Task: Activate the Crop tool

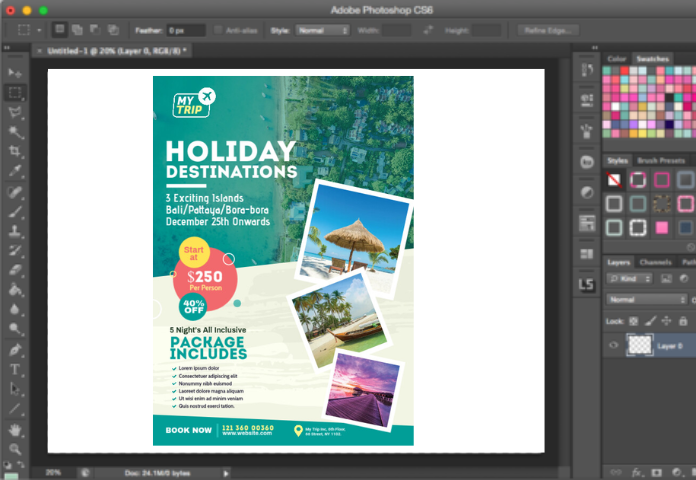Action: (15, 151)
